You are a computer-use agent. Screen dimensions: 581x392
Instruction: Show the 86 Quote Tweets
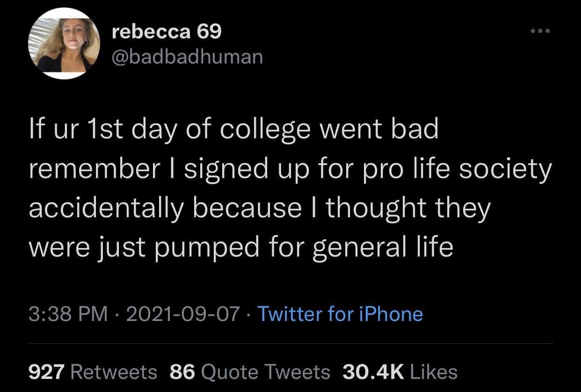point(250,372)
